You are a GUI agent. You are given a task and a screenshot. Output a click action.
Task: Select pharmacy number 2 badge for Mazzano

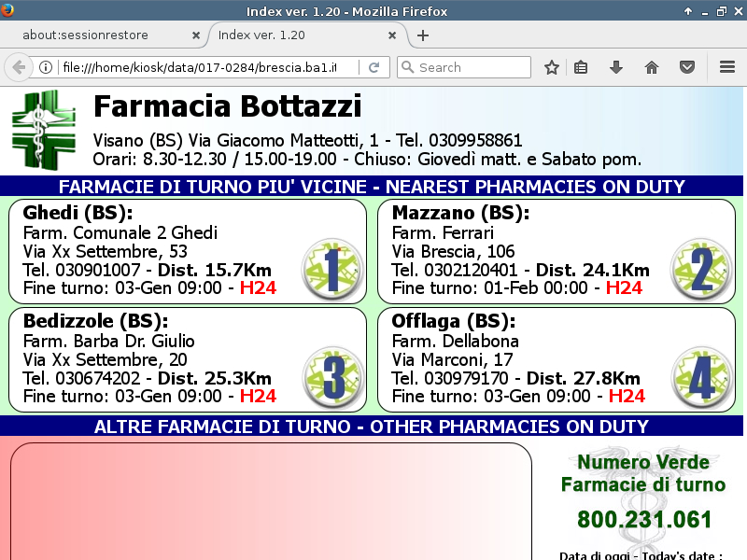click(701, 269)
